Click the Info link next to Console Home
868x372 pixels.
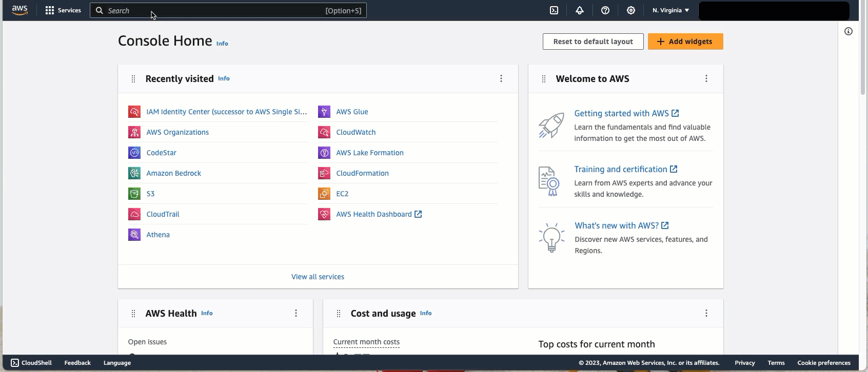pos(222,44)
